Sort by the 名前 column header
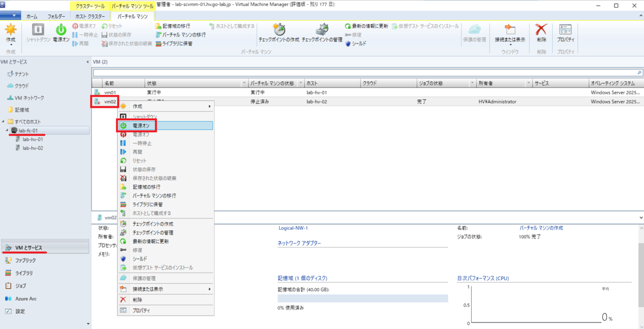This screenshot has width=644, height=329. pyautogui.click(x=123, y=84)
